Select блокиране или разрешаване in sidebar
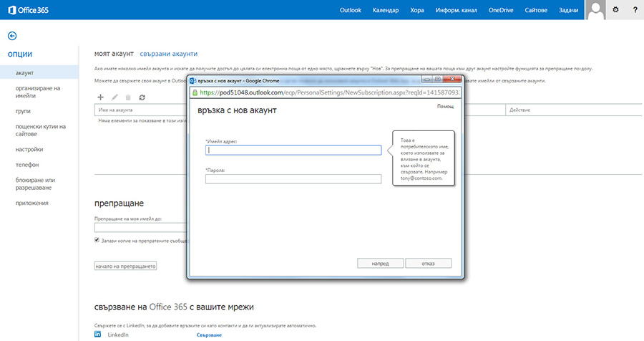644x341 pixels. pos(35,183)
